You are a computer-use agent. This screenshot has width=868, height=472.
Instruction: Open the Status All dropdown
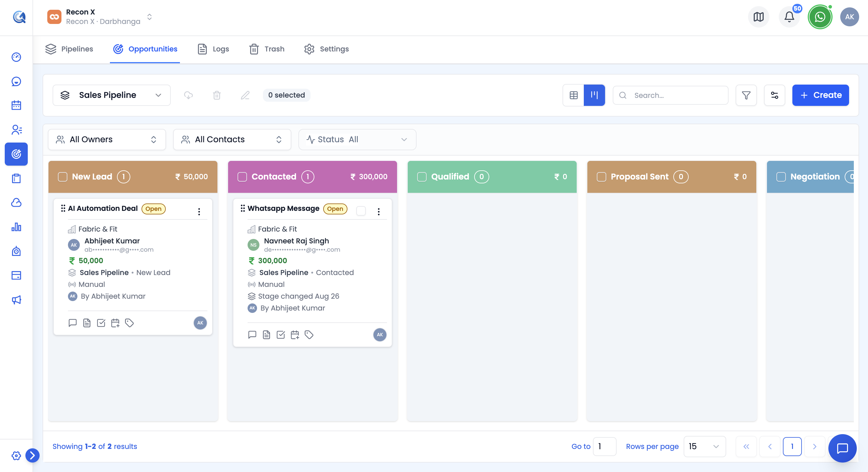pyautogui.click(x=357, y=139)
